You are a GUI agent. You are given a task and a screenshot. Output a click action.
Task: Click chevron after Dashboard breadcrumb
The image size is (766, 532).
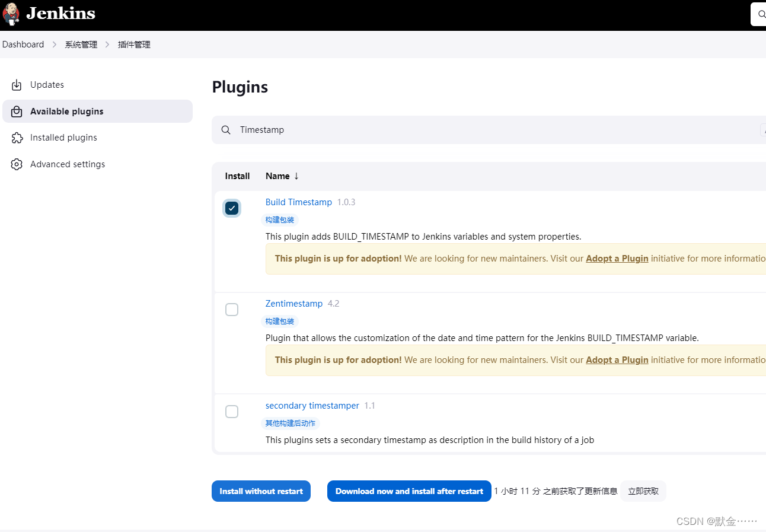click(55, 44)
